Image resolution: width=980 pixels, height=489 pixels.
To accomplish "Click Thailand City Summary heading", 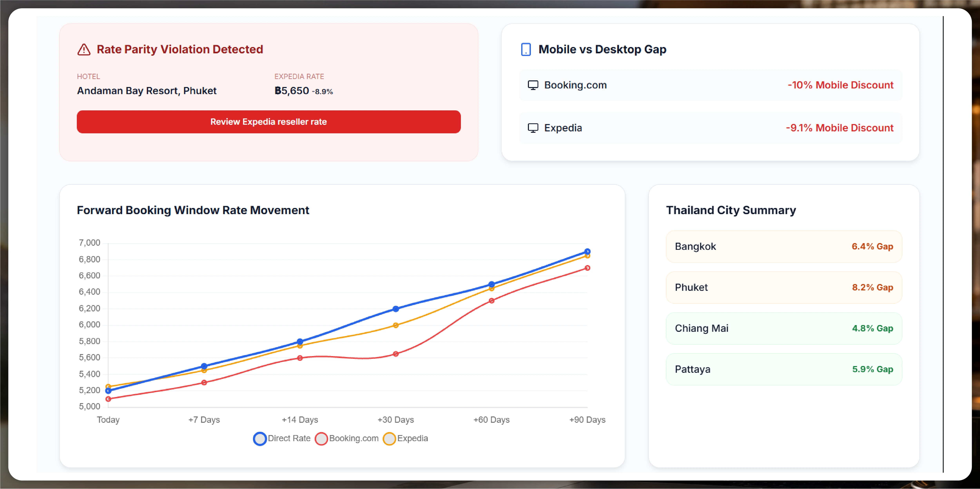I will (731, 210).
